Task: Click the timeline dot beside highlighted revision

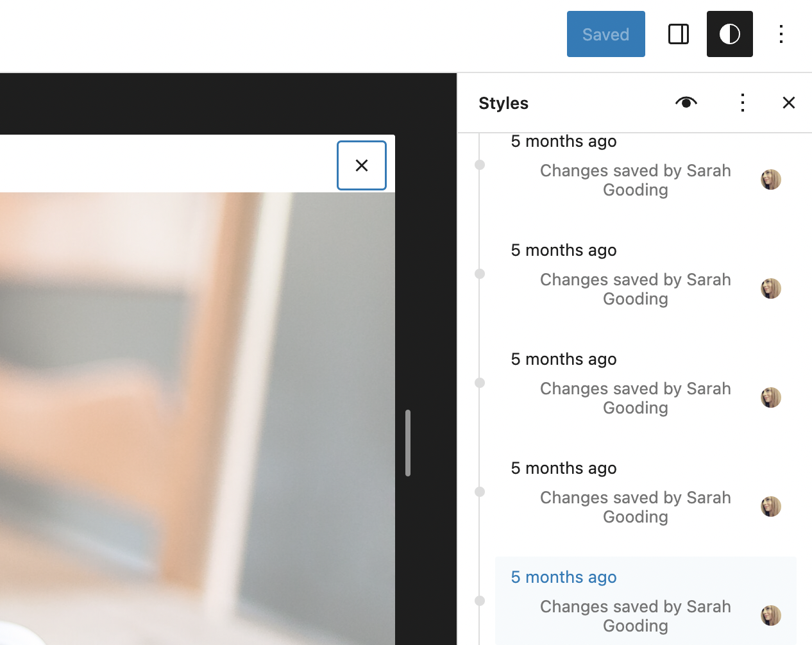Action: point(480,601)
